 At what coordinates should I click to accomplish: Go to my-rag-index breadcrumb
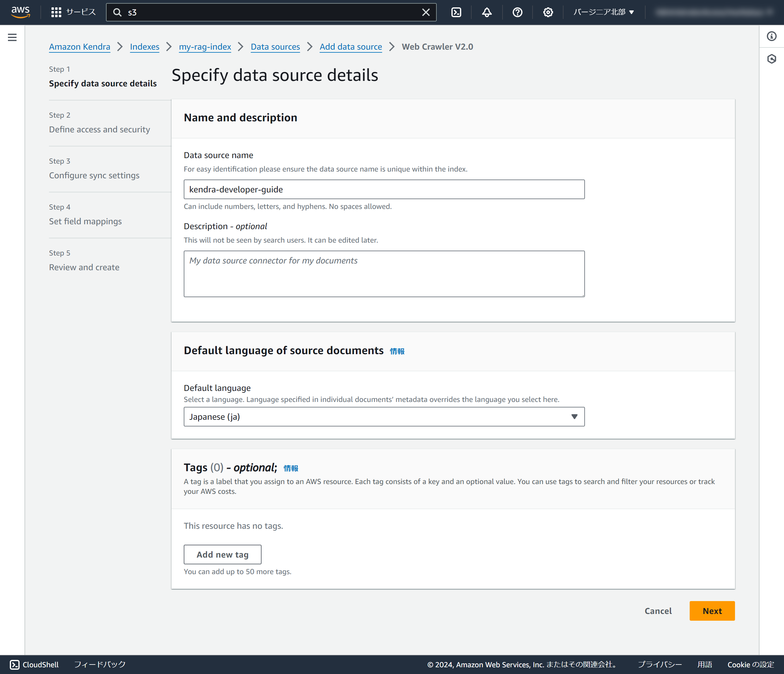pyautogui.click(x=205, y=47)
